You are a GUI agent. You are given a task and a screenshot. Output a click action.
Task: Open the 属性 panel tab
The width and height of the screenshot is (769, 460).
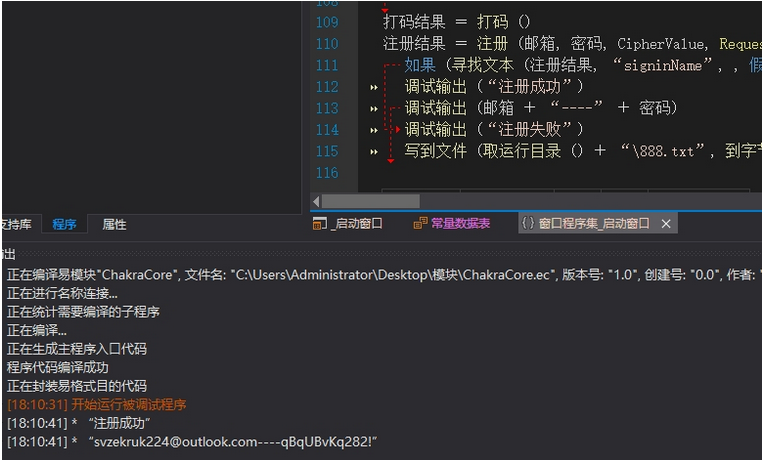click(x=114, y=225)
